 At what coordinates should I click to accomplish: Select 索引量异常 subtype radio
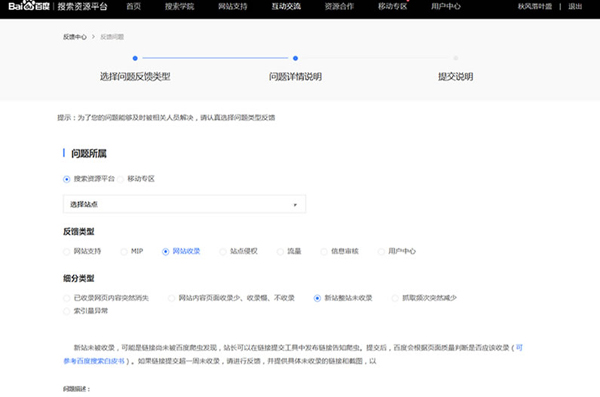point(67,311)
